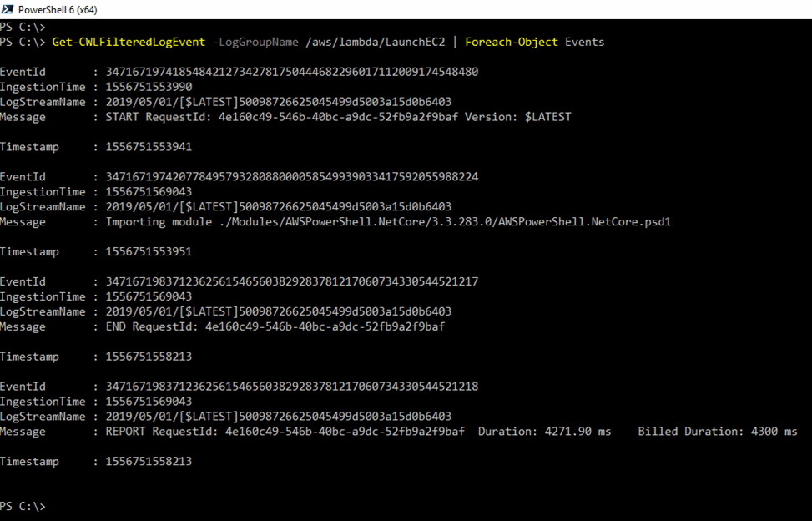This screenshot has width=812, height=521.
Task: Click the EventId value ending 544521217
Action: 291,282
